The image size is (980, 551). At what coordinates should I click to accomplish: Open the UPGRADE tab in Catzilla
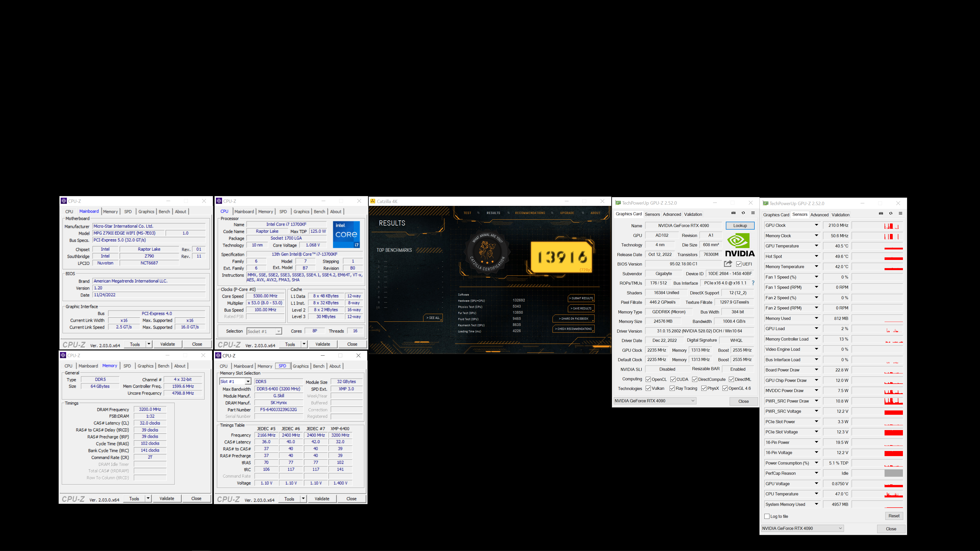click(x=567, y=213)
